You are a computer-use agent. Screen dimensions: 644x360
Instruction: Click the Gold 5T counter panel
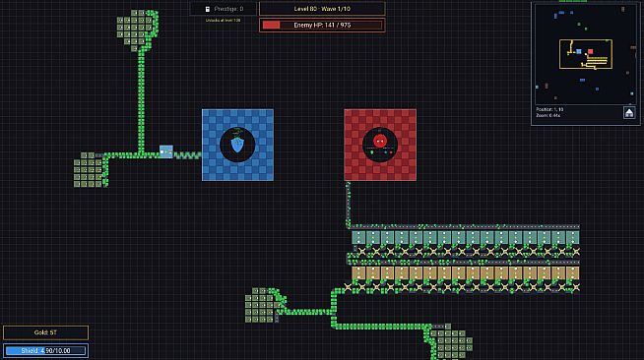45,332
